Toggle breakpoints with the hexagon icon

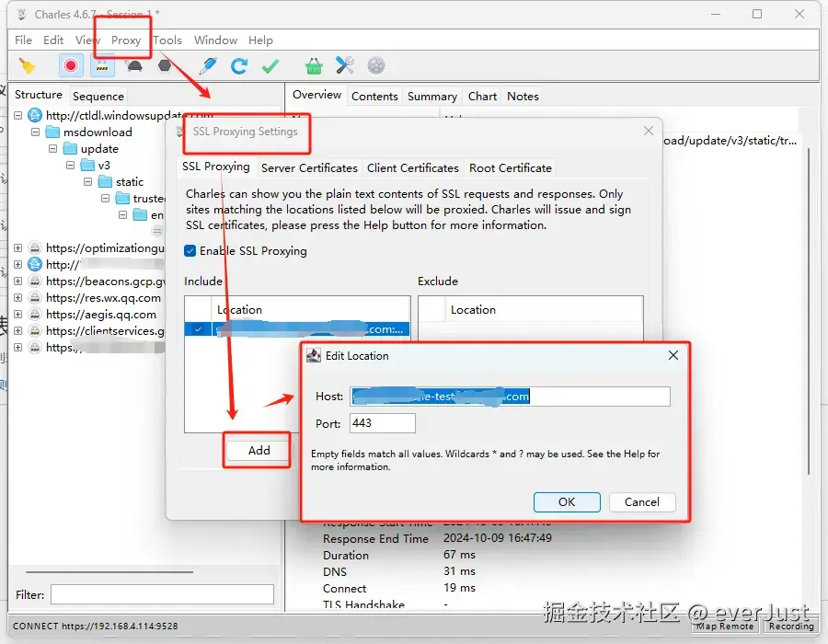tap(165, 65)
